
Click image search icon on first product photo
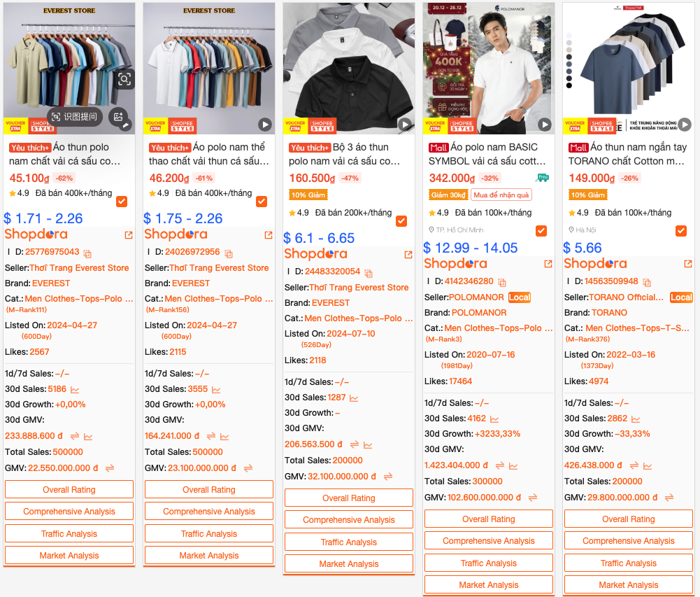tap(124, 80)
